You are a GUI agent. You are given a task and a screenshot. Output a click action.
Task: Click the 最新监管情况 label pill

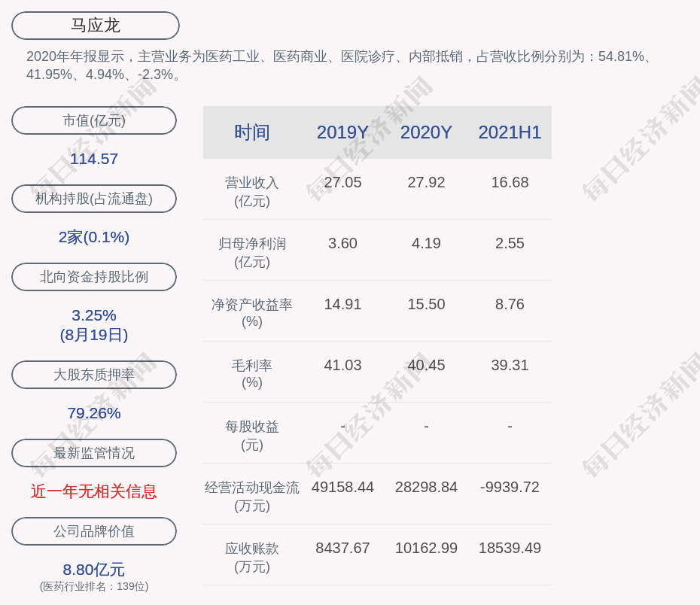[x=94, y=453]
